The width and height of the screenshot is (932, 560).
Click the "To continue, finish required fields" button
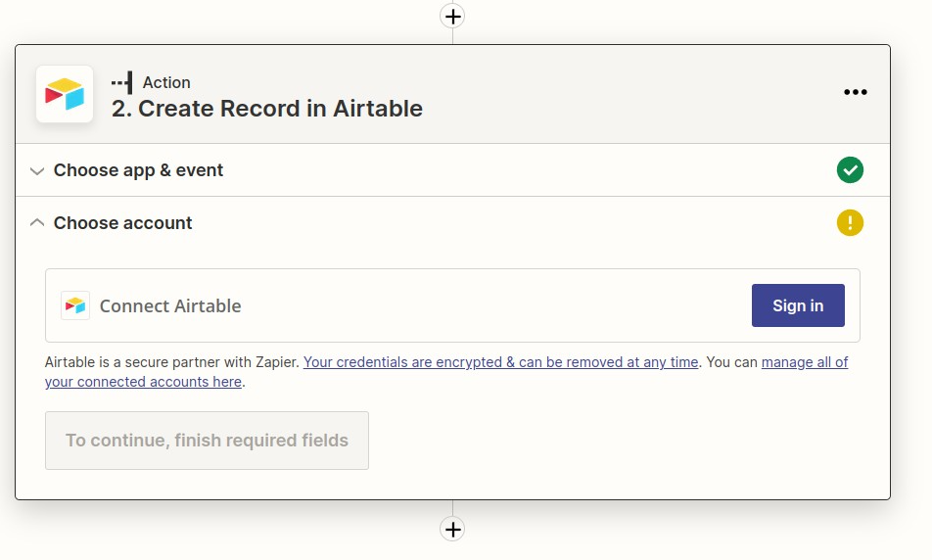coord(207,441)
